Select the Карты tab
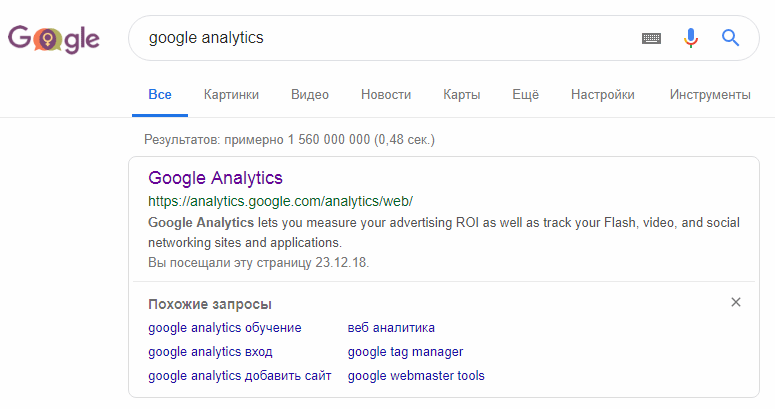The image size is (775, 409). click(x=462, y=94)
